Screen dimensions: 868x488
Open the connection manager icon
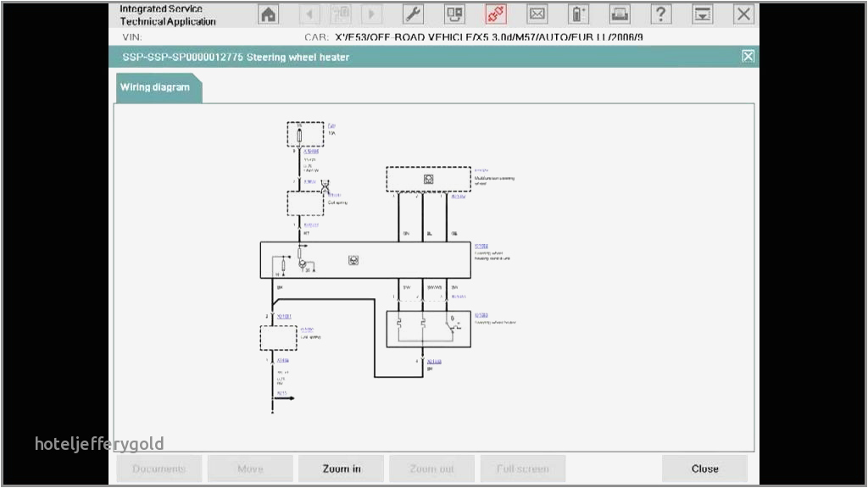point(454,14)
